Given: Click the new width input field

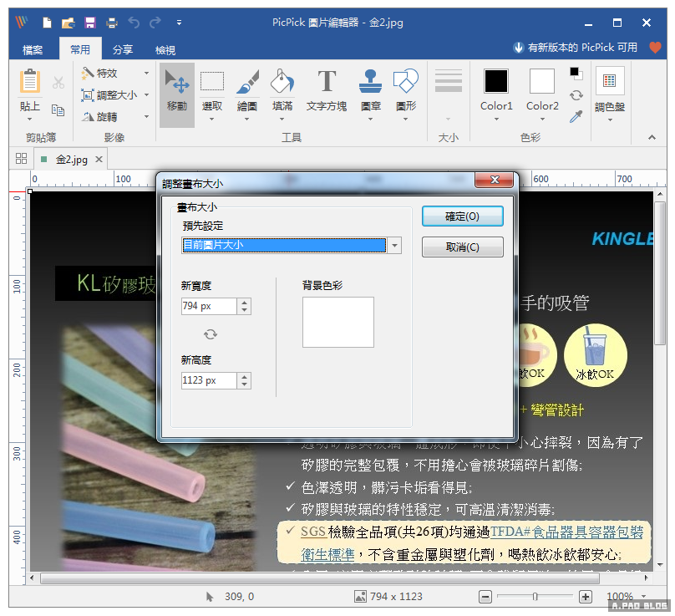Looking at the screenshot, I should pyautogui.click(x=209, y=307).
